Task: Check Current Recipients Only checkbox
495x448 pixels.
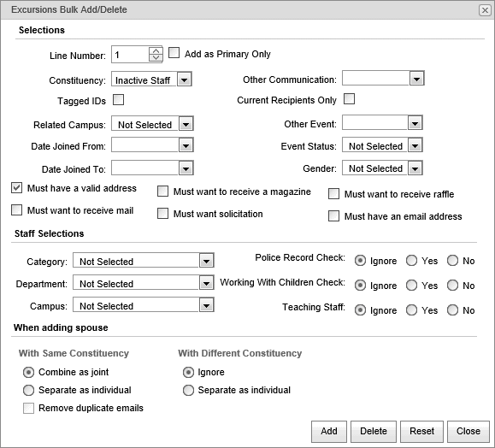Action: [x=349, y=98]
